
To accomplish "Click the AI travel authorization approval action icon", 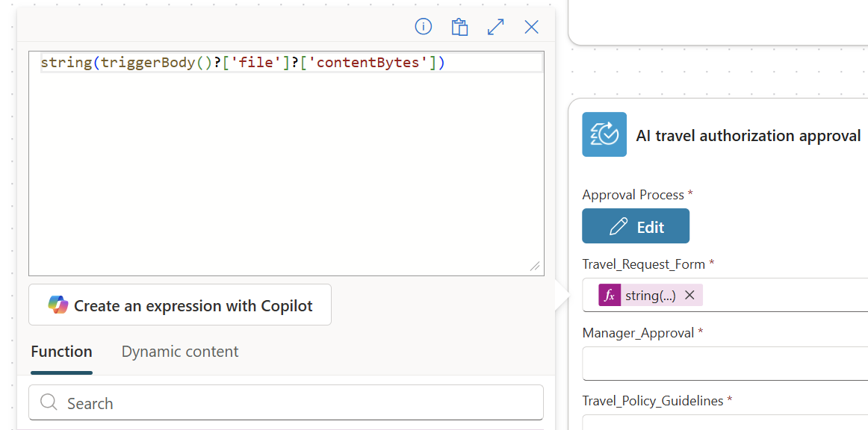I will click(604, 134).
